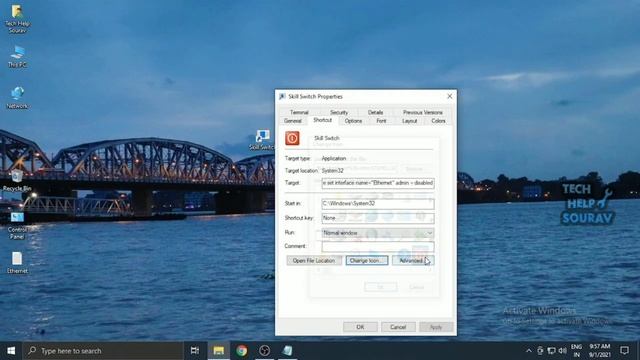Expand the Run dropdown showing Normal window
This screenshot has width=640, height=360.
click(378, 233)
